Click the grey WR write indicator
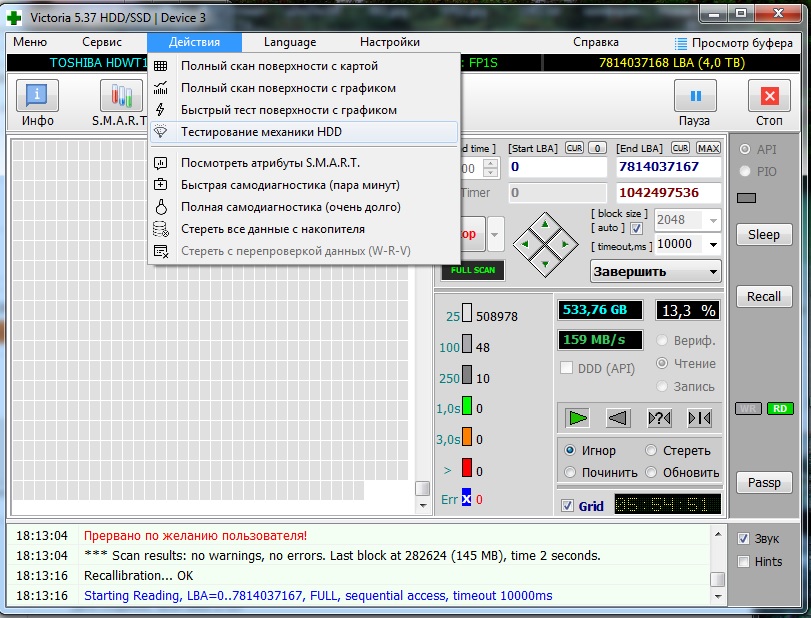Viewport: 811px width, 618px height. (748, 409)
